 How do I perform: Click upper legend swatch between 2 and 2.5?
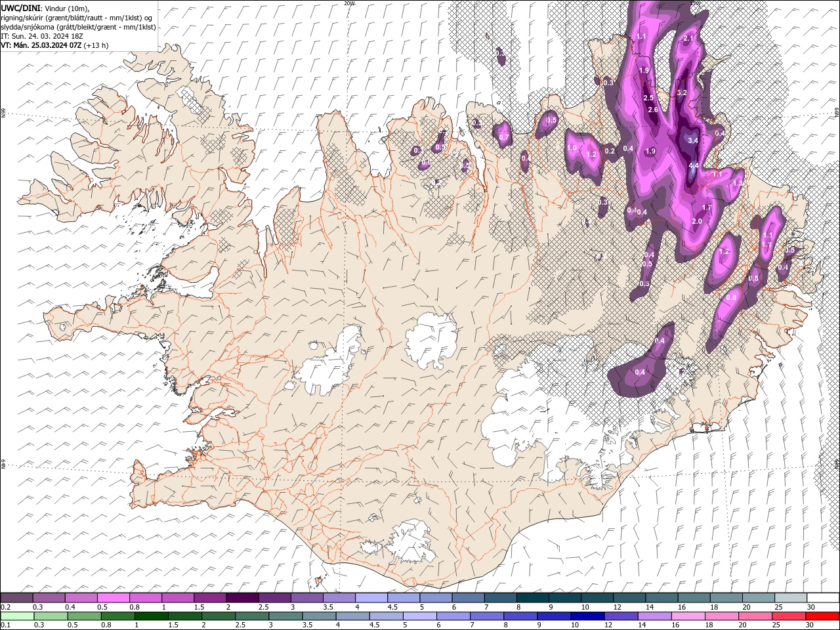pos(241,598)
